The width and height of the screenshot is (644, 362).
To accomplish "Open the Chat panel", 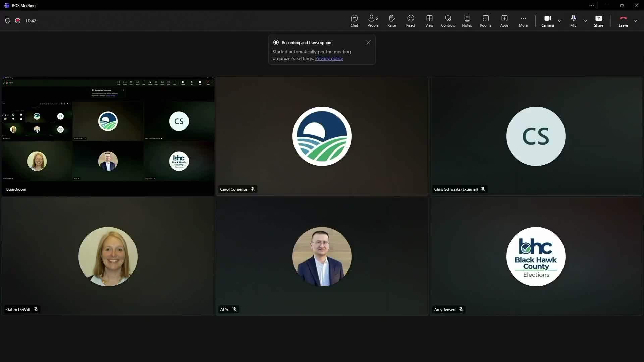I will click(x=354, y=21).
